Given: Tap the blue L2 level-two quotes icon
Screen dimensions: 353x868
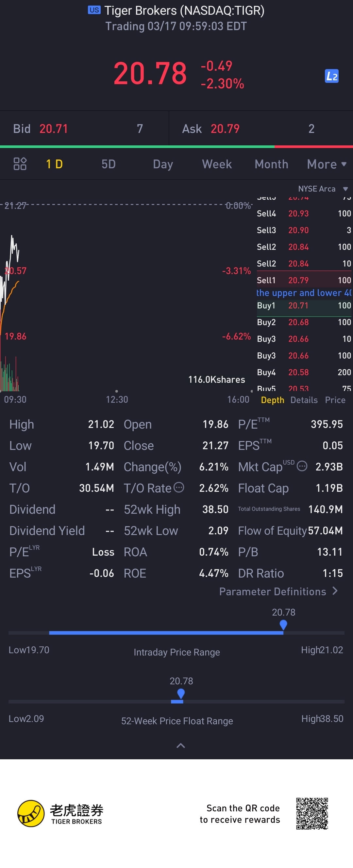Looking at the screenshot, I should (x=331, y=76).
